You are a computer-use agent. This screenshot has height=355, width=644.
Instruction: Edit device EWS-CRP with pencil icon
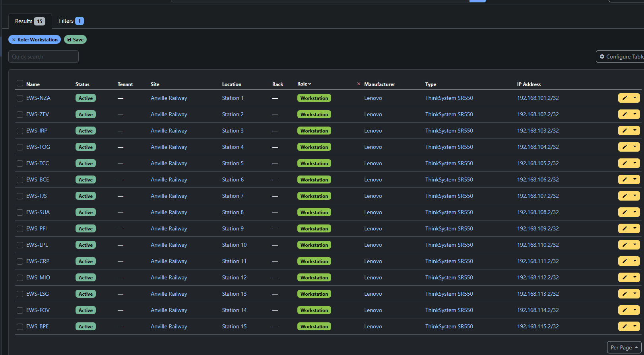click(x=625, y=261)
